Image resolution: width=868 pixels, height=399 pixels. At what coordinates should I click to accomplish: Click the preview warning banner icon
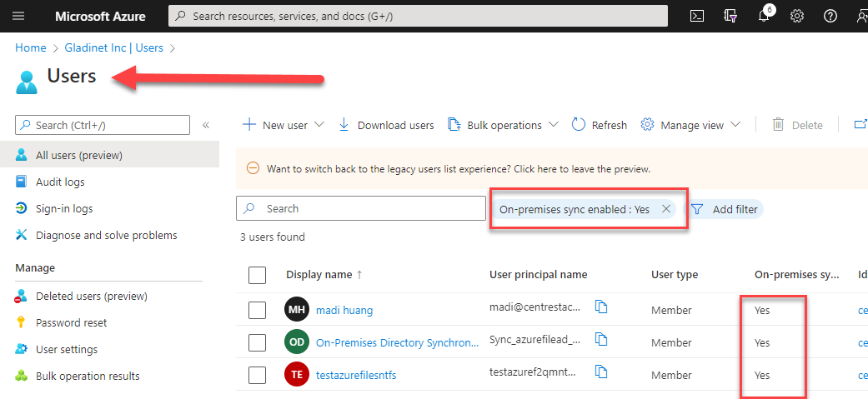[x=253, y=169]
